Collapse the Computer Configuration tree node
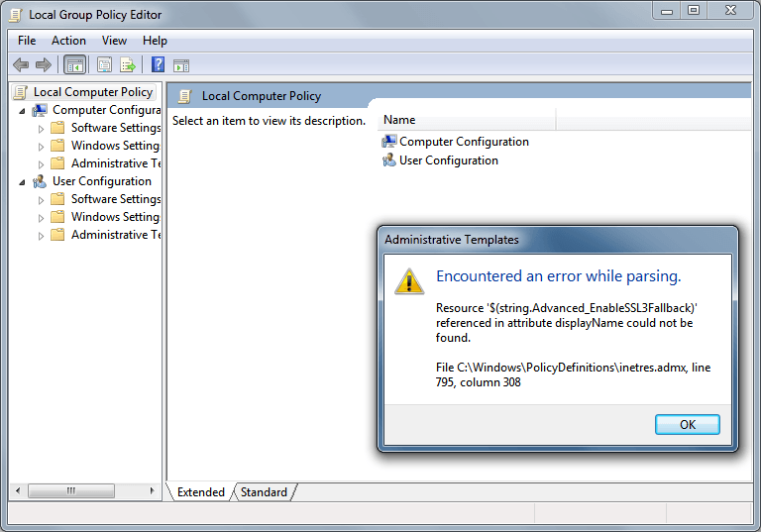The image size is (761, 532). click(x=22, y=111)
